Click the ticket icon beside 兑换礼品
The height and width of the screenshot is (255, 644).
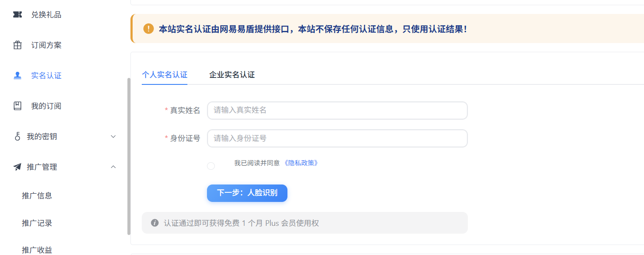click(x=17, y=15)
